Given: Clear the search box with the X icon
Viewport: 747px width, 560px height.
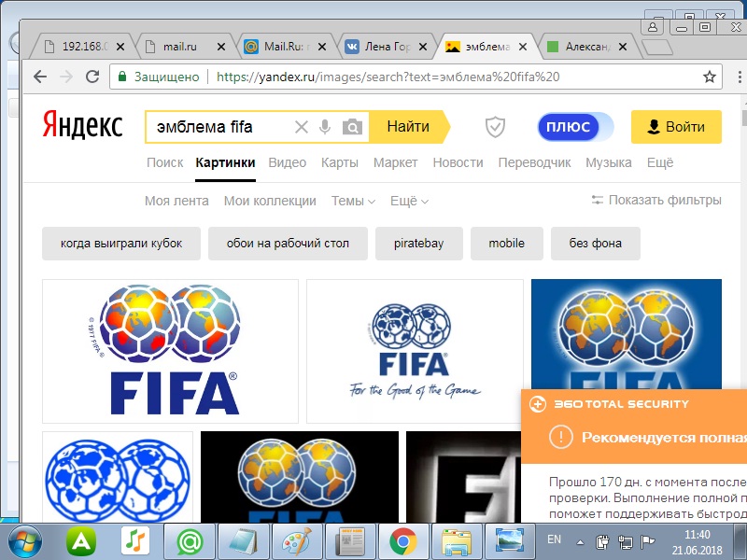Looking at the screenshot, I should coord(301,127).
